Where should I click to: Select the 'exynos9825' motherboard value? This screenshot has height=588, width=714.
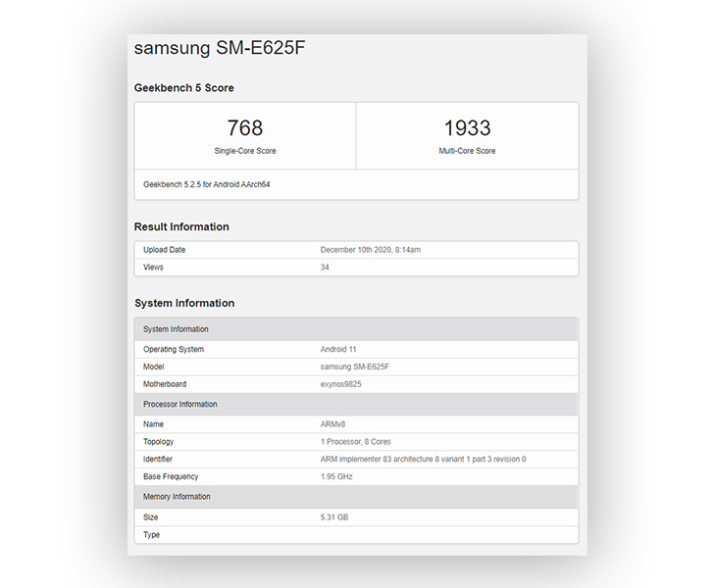click(340, 384)
